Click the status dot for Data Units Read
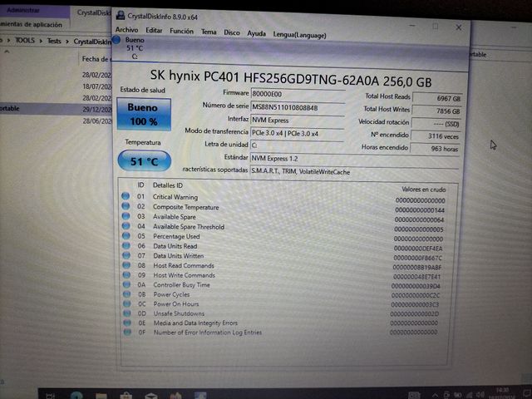This screenshot has height=399, width=532. 126,245
